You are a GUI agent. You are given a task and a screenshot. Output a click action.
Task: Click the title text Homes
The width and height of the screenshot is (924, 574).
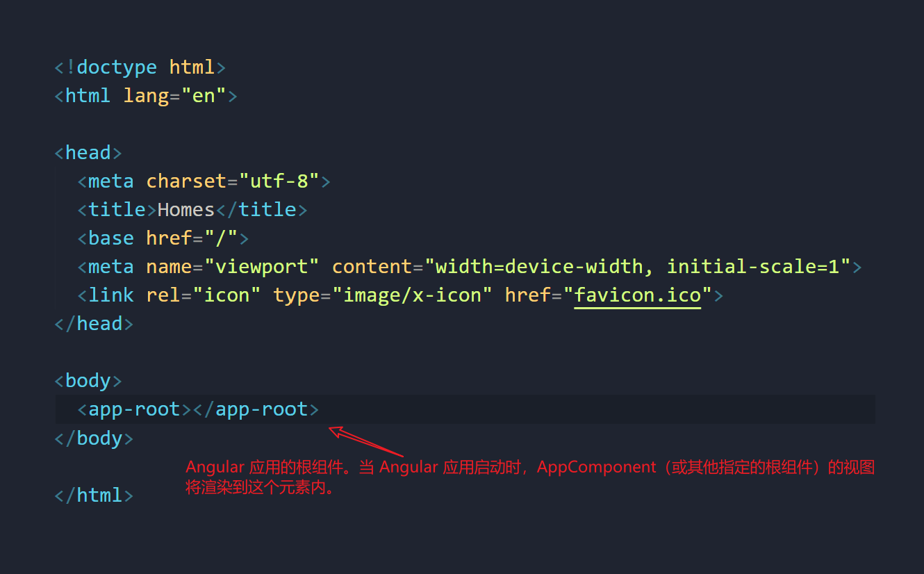tap(186, 210)
